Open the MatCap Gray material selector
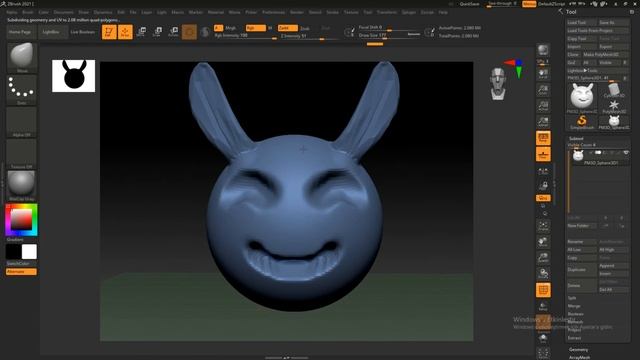This screenshot has height=360, width=640. pos(22,186)
